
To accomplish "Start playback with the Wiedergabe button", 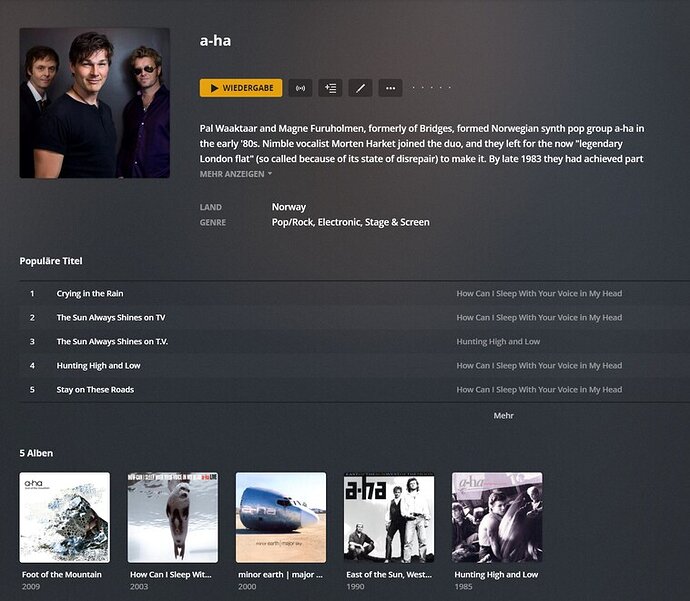I will coord(241,88).
